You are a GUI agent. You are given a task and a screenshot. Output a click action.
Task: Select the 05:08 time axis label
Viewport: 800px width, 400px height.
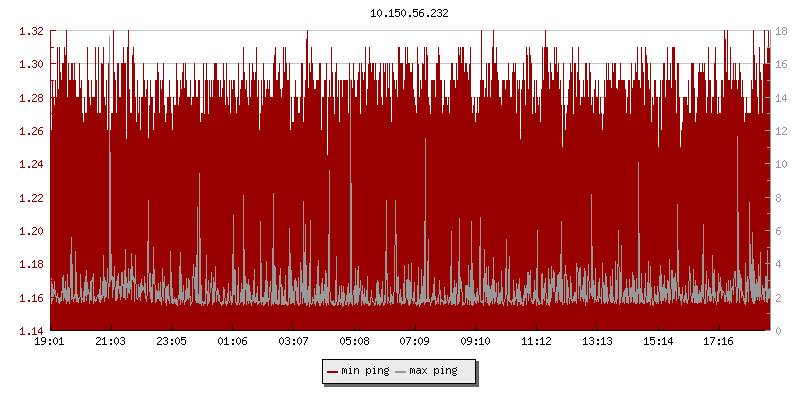point(354,342)
